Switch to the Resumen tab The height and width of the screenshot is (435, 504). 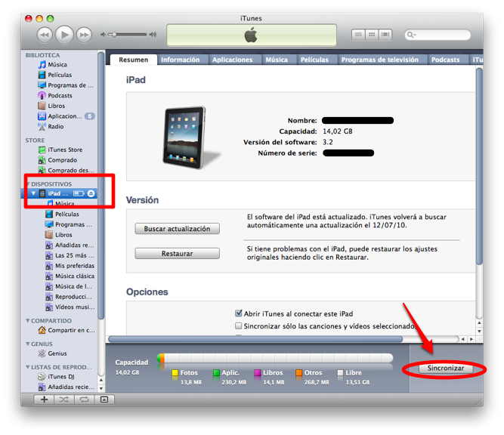134,60
